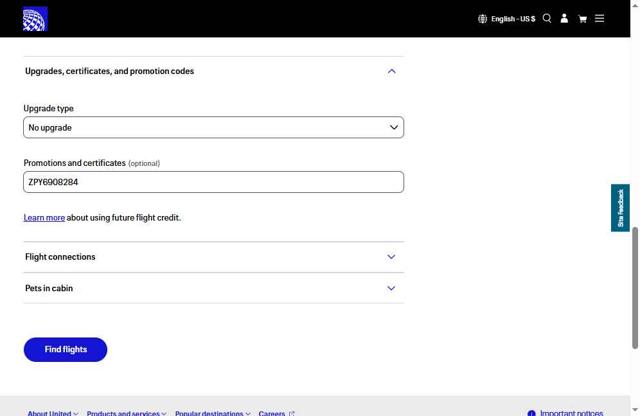Click the Promotions and certificates field

pos(213,182)
